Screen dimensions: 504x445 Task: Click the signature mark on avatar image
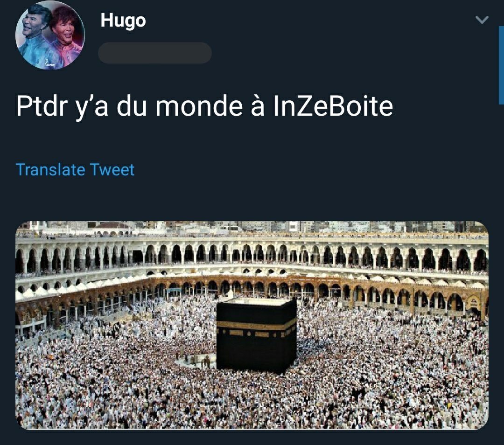(50, 64)
